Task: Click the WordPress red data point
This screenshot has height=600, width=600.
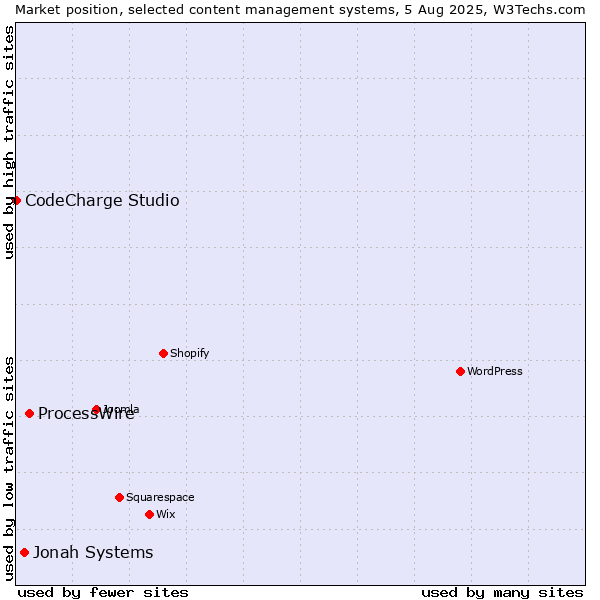Action: 460,371
